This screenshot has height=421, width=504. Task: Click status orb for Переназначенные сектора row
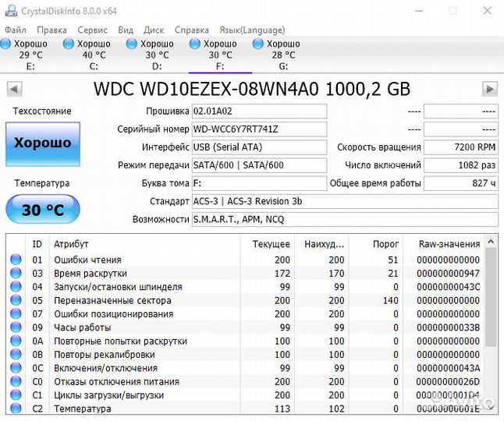point(16,300)
